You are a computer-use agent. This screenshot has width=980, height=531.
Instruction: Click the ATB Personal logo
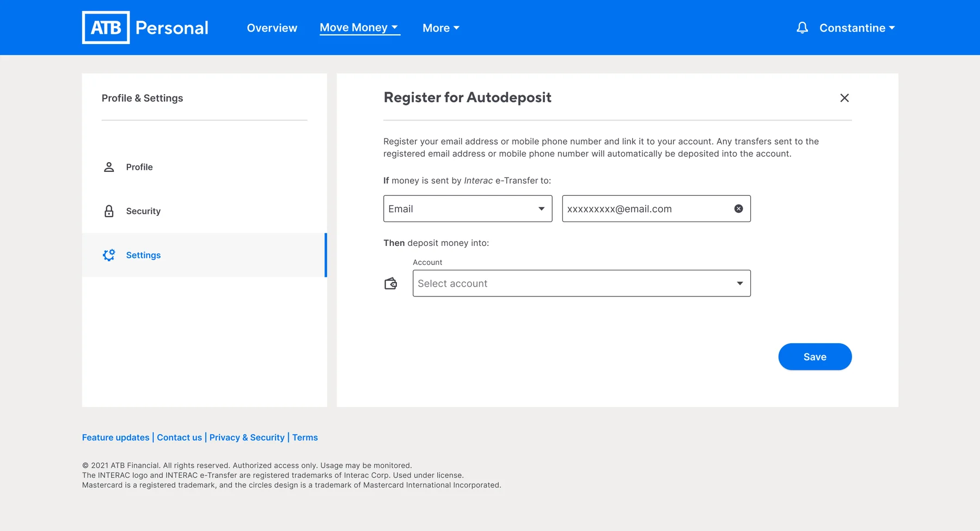point(145,28)
